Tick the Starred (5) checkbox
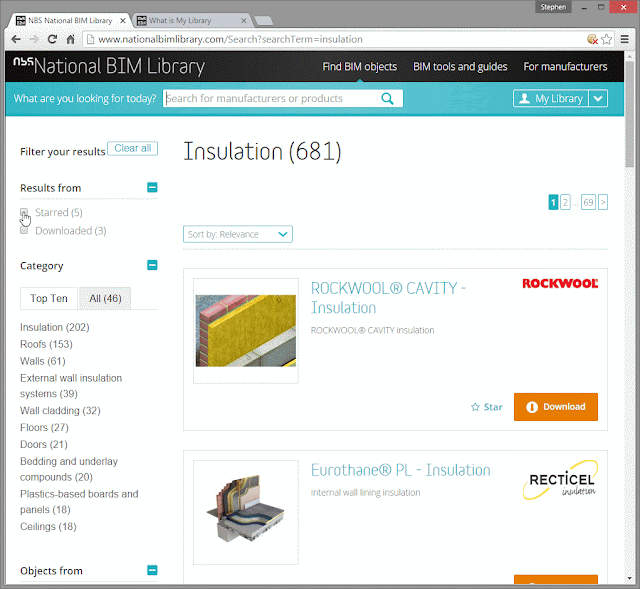 (24, 212)
